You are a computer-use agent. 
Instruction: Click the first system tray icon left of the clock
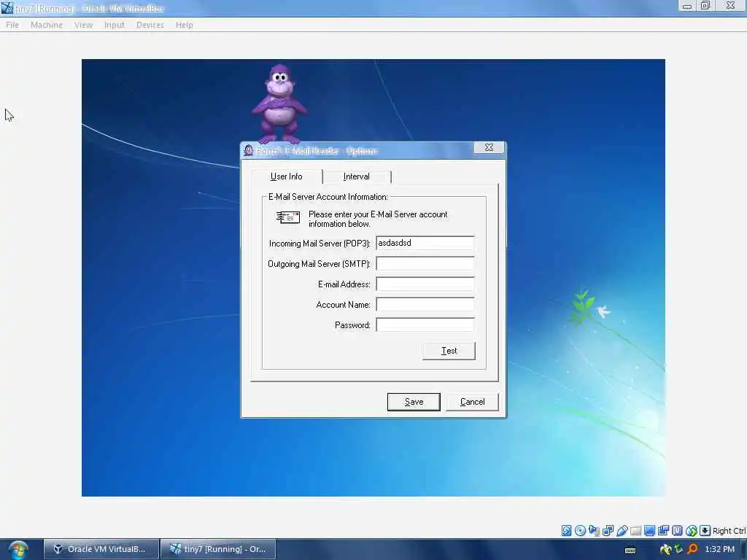coord(665,550)
